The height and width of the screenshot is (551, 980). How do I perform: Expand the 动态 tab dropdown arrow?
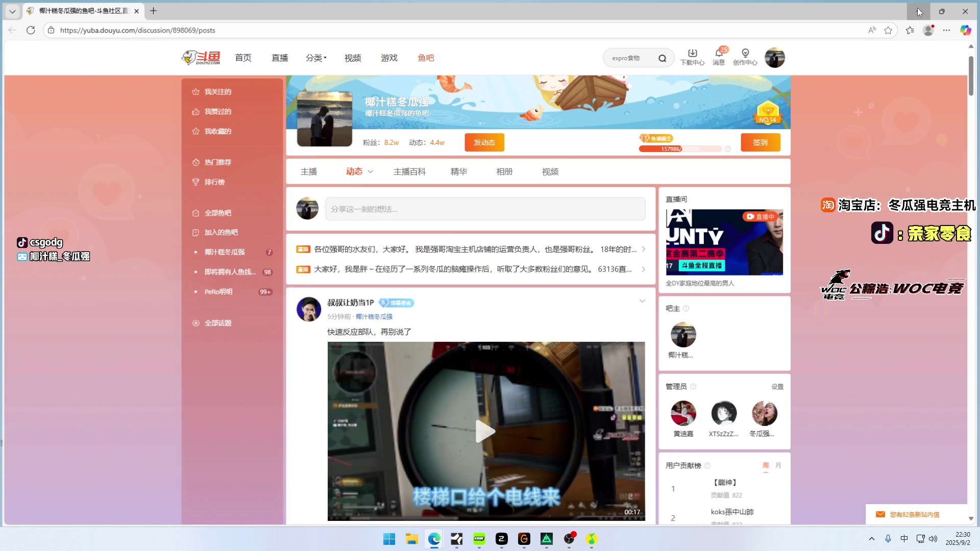tap(371, 172)
